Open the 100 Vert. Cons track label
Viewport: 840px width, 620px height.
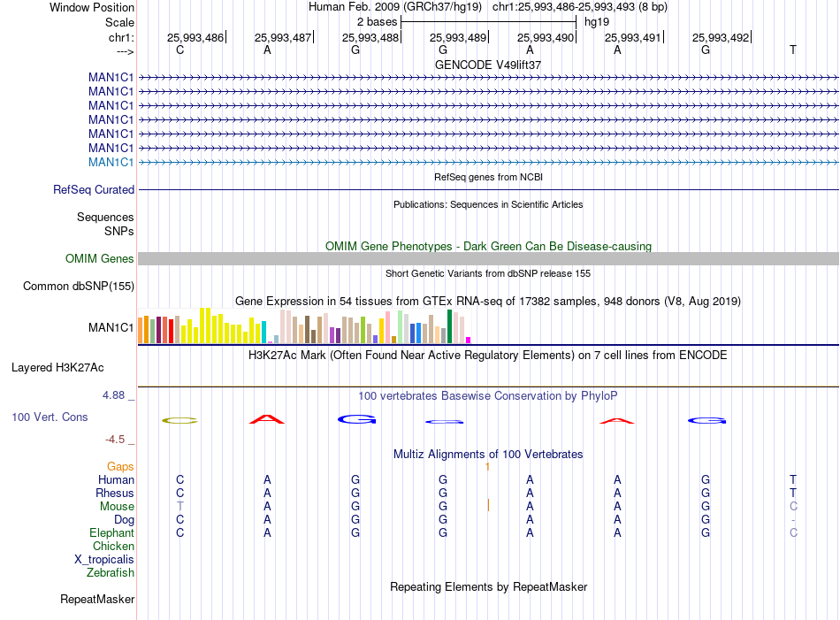pos(50,417)
